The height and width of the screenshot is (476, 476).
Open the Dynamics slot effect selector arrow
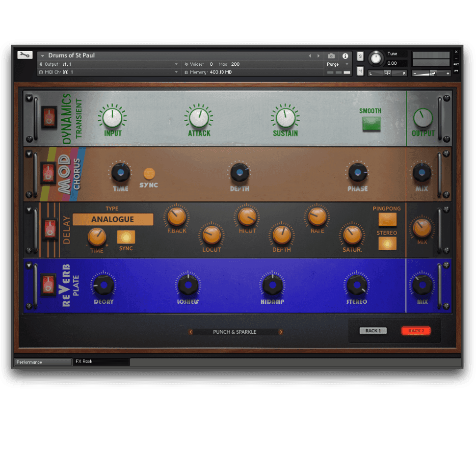pos(29,98)
